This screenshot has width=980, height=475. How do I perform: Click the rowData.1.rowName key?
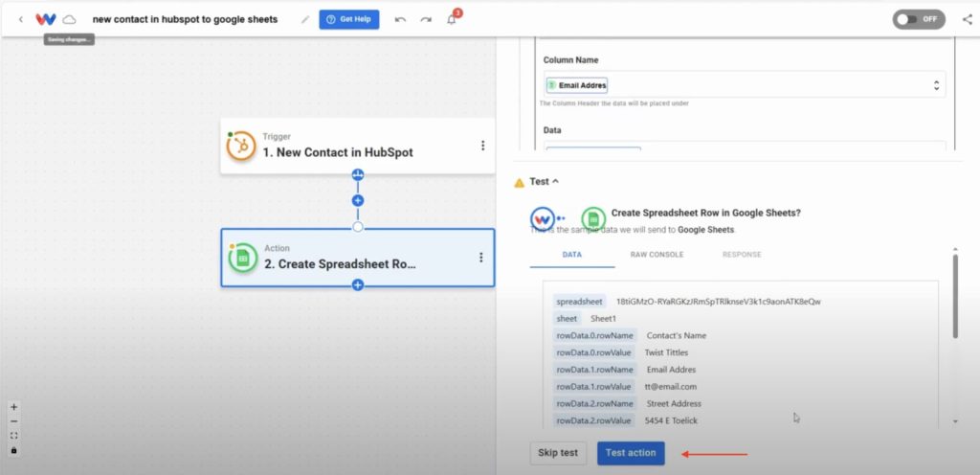point(595,370)
